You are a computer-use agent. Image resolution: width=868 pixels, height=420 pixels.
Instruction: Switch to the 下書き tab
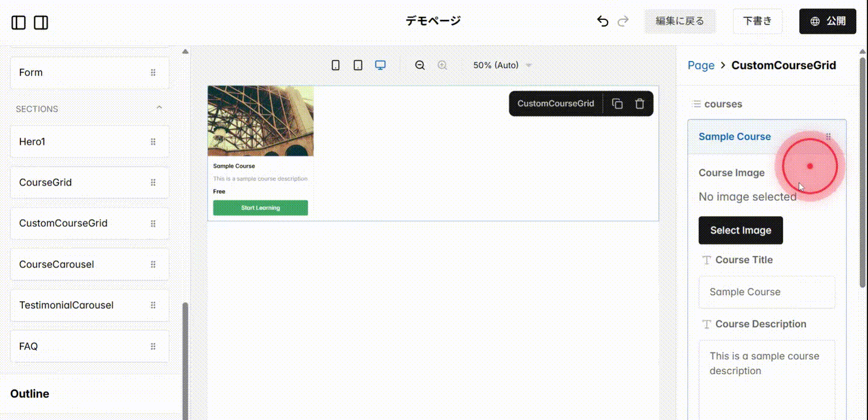click(757, 21)
